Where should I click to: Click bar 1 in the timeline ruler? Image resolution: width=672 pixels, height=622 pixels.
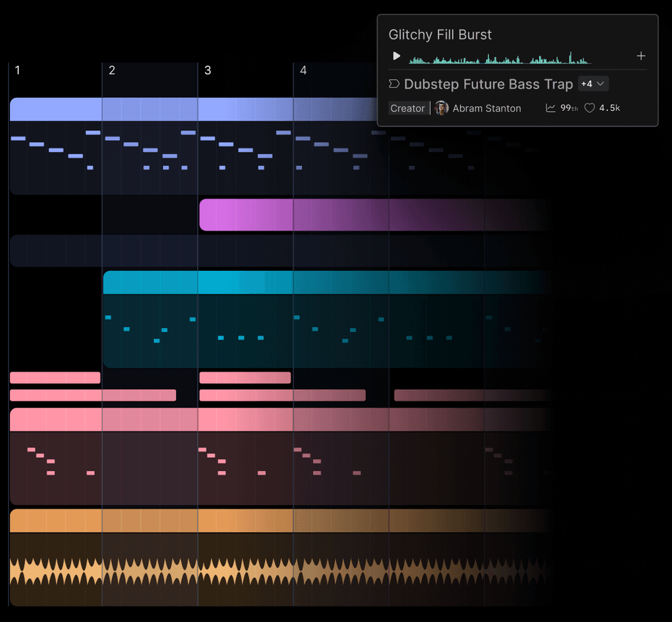pyautogui.click(x=17, y=70)
